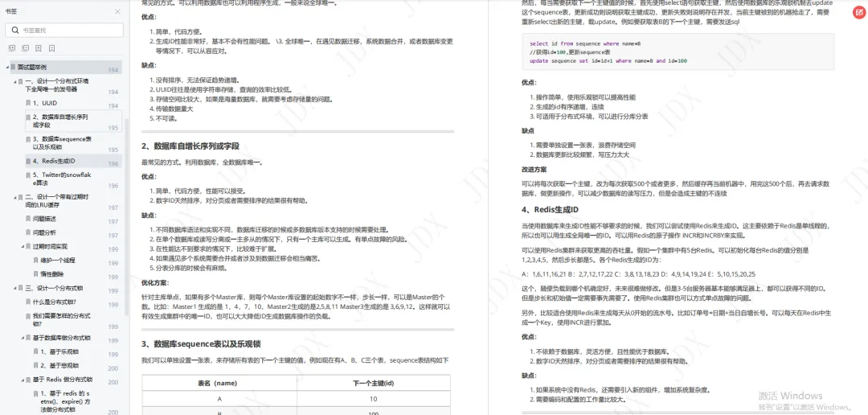Open bookmark 2、基于悲观锁

(x=59, y=366)
